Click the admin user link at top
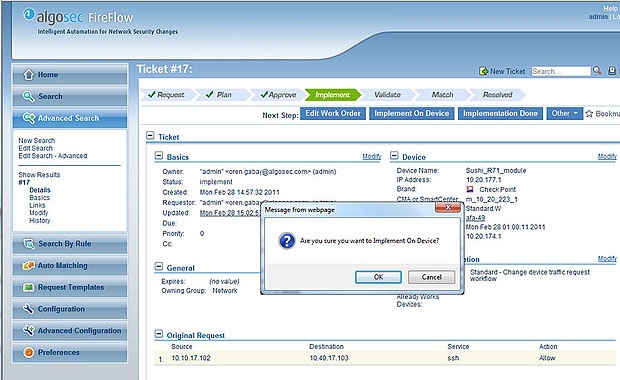The image size is (620, 380). click(x=598, y=17)
